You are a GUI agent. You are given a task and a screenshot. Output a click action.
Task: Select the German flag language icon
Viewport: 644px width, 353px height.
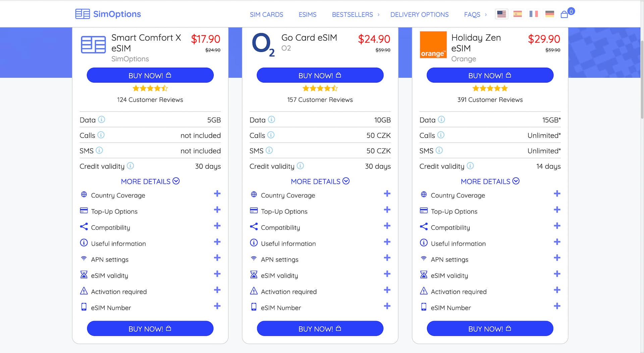click(550, 14)
